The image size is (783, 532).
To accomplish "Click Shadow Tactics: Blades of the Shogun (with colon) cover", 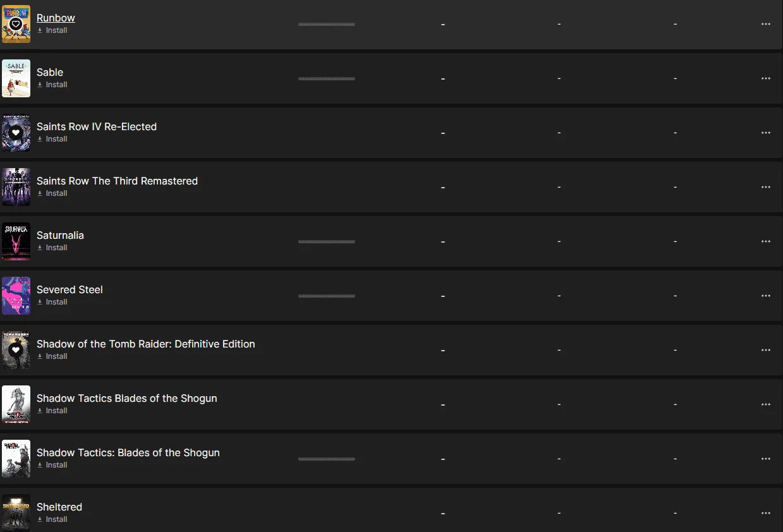I will click(x=16, y=459).
